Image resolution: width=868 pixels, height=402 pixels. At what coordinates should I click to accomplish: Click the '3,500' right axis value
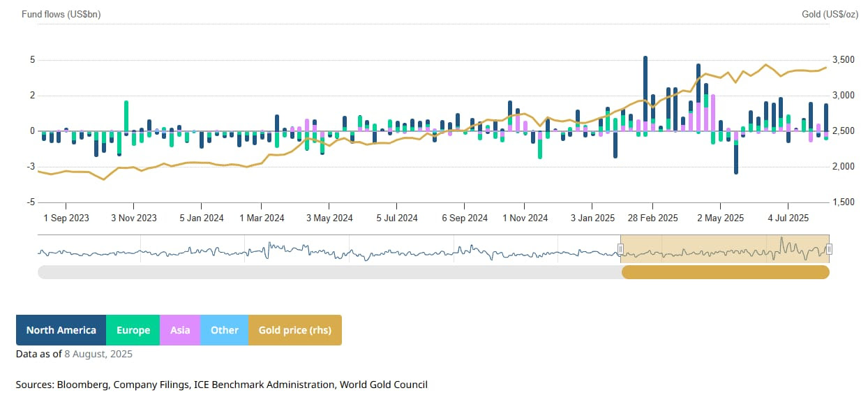click(x=845, y=60)
